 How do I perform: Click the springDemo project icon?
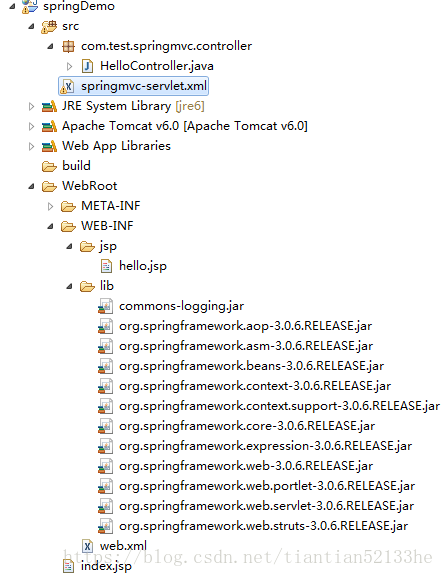[29, 6]
